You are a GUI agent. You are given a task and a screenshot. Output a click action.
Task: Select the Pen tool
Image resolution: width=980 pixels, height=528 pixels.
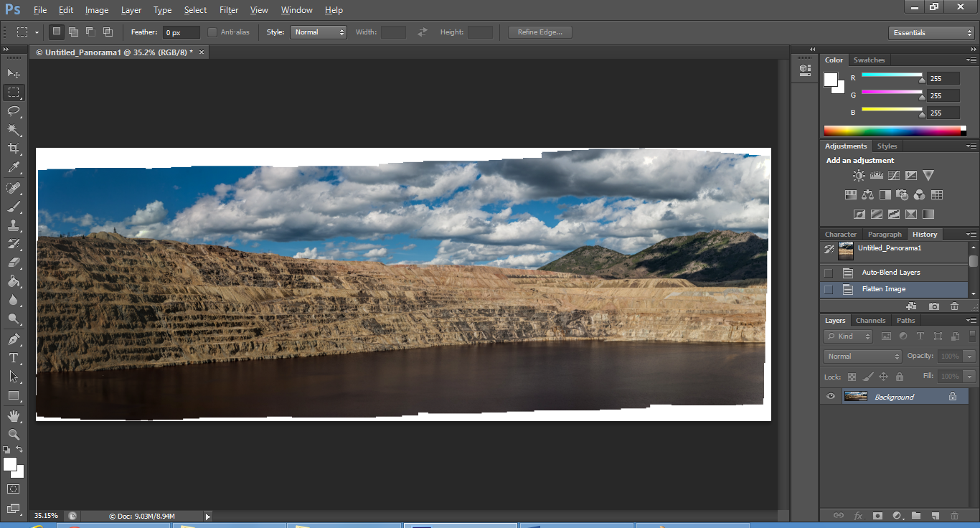click(x=14, y=339)
